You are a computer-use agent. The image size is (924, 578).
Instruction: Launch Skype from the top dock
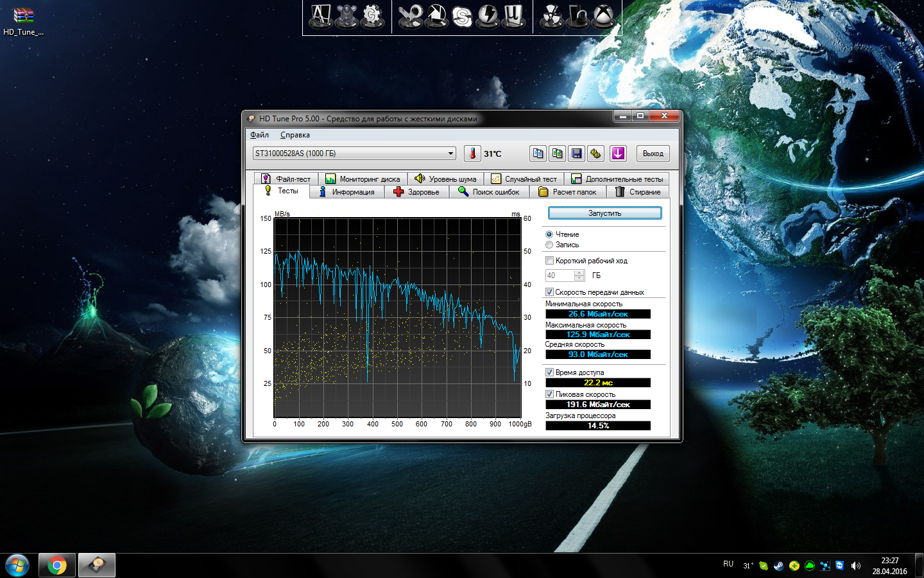pos(462,17)
